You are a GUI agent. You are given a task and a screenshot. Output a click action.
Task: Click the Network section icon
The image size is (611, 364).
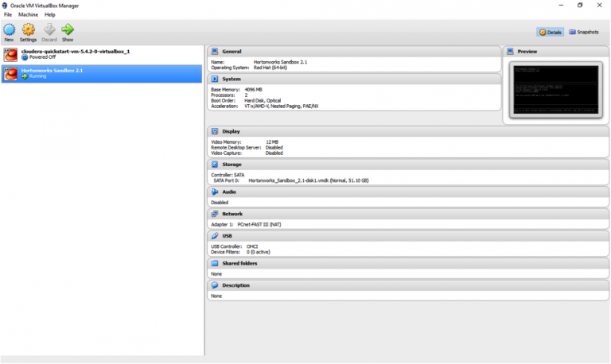[215, 214]
